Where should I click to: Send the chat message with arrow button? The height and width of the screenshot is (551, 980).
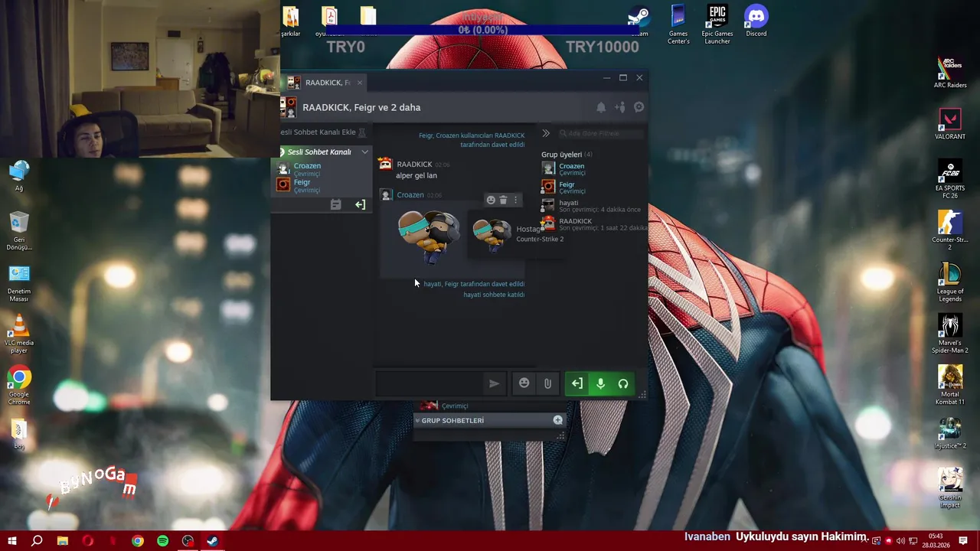click(494, 383)
